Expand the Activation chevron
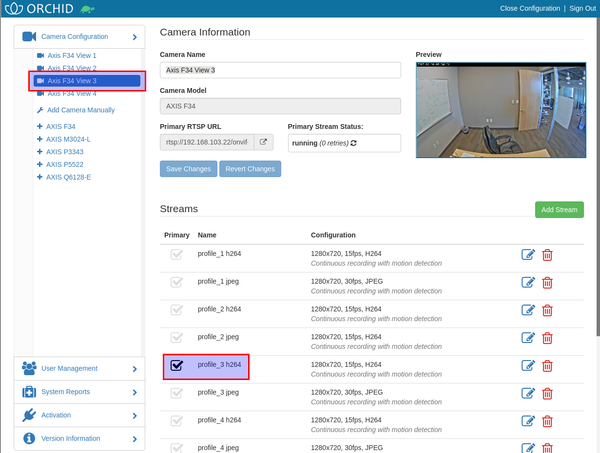 135,416
